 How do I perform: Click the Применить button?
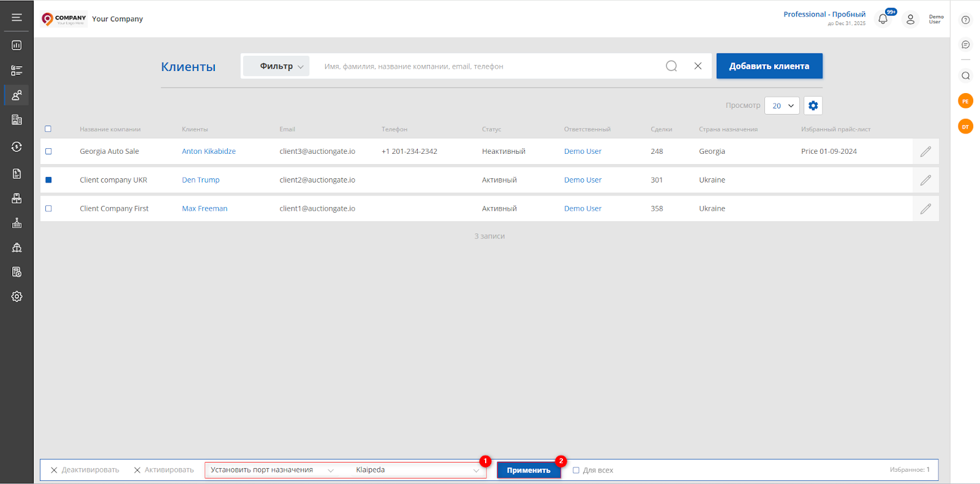point(529,471)
